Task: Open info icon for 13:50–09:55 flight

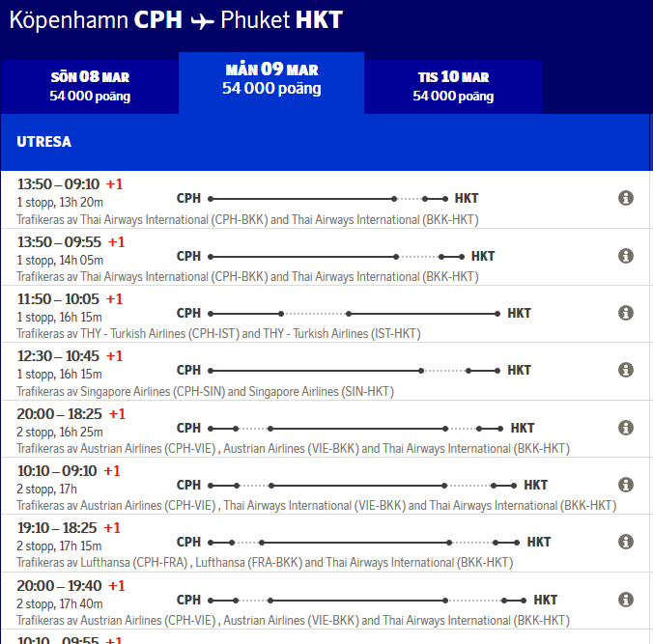Action: [x=625, y=256]
